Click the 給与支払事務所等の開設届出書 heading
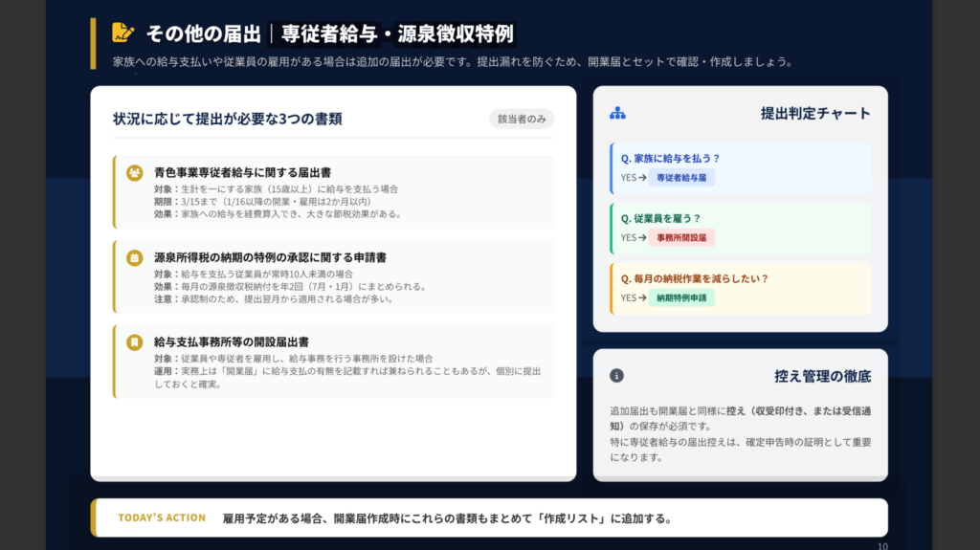 coord(231,341)
